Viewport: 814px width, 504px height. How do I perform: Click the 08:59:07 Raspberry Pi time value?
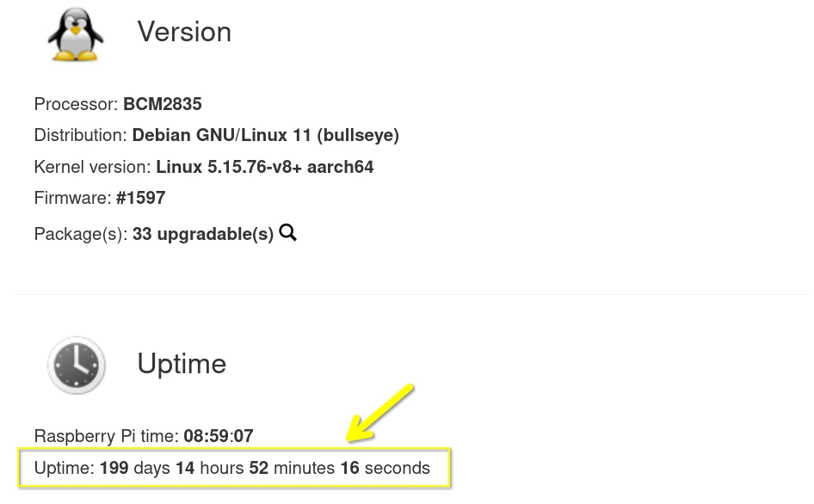219,436
